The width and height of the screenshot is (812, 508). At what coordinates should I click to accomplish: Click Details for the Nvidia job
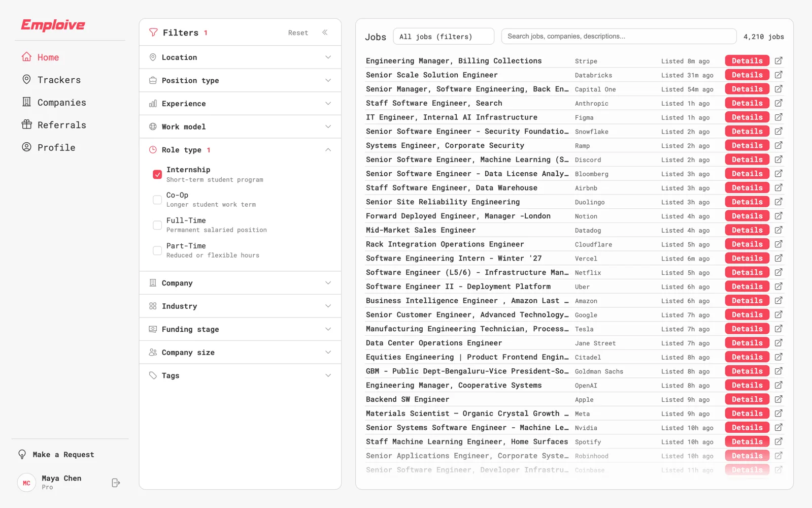[x=747, y=428]
